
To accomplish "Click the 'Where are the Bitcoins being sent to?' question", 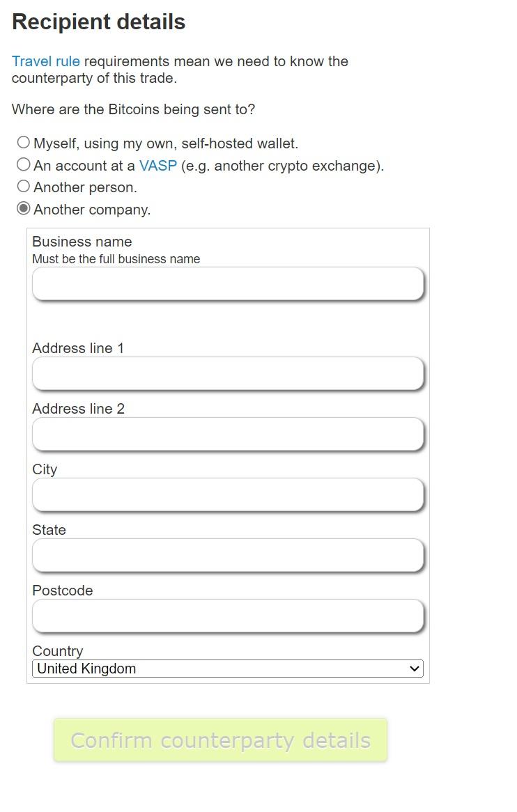I will tap(134, 109).
